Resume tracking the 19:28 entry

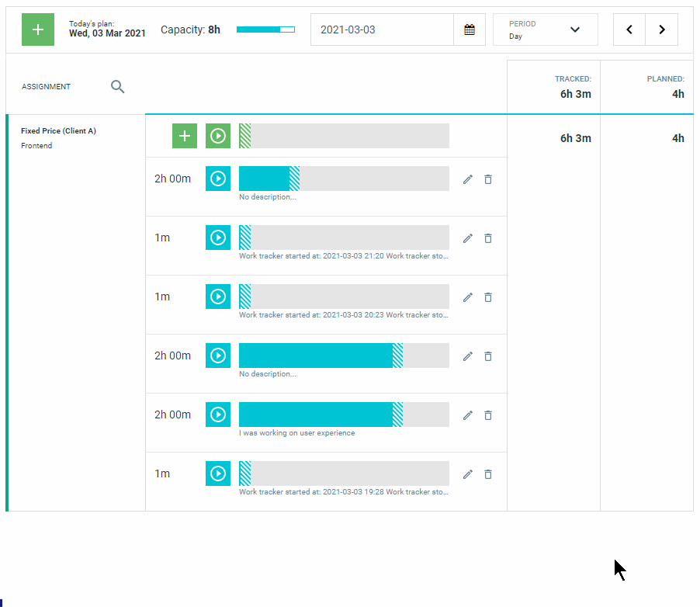(218, 473)
